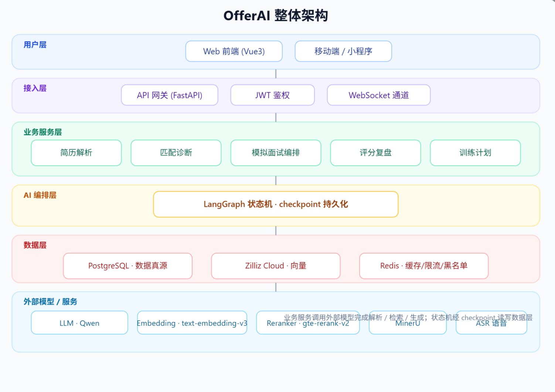Click the 匹配诊断 service box
The image size is (555, 392).
[x=176, y=153]
